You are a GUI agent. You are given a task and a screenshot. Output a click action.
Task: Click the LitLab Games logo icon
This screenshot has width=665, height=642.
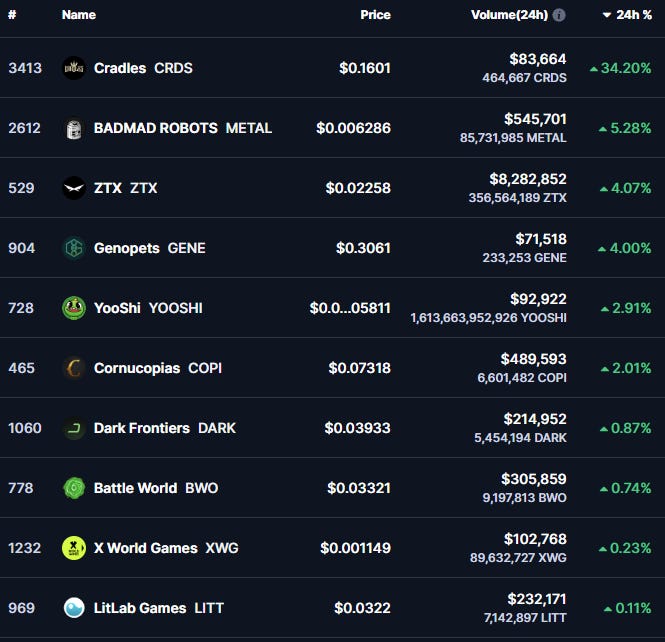pos(74,608)
